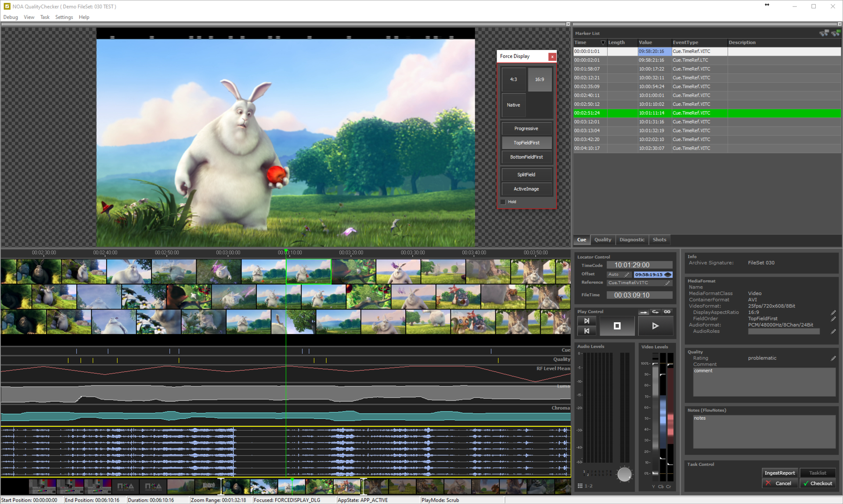Click the Cancel button
843x504 pixels.
780,483
